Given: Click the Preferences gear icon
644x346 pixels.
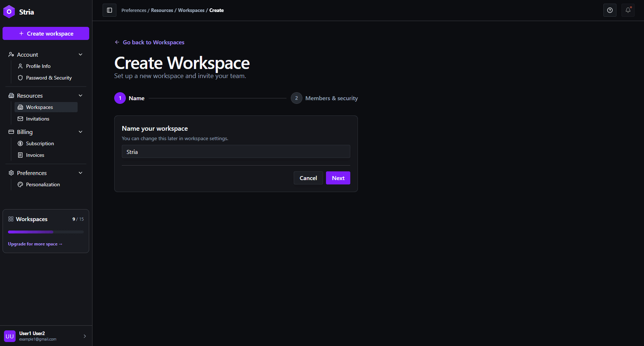Looking at the screenshot, I should click(x=11, y=173).
